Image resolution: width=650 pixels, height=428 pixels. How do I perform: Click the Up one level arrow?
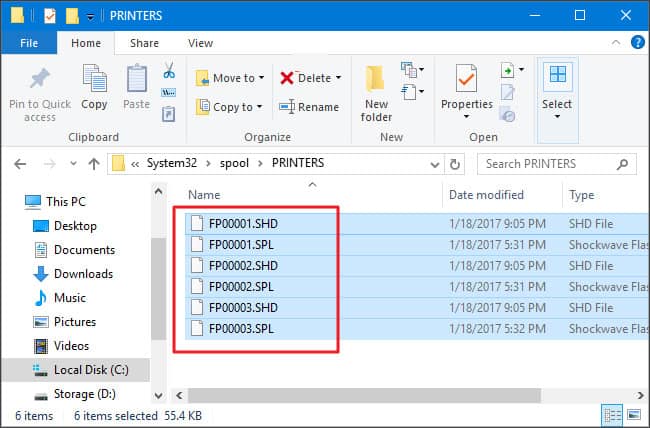[x=94, y=164]
